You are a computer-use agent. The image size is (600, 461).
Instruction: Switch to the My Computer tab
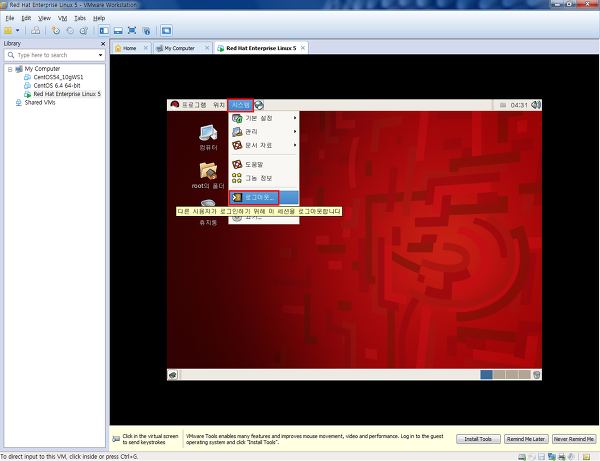pyautogui.click(x=179, y=48)
